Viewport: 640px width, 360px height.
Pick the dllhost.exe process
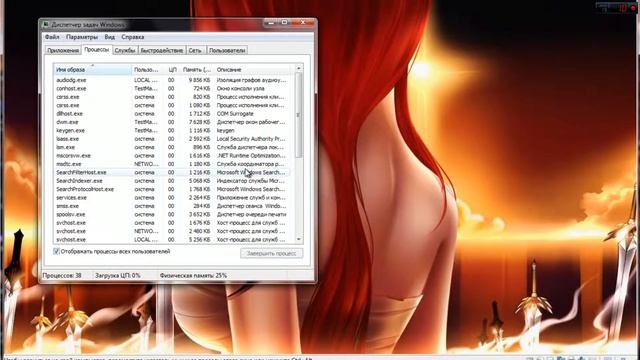click(172, 114)
